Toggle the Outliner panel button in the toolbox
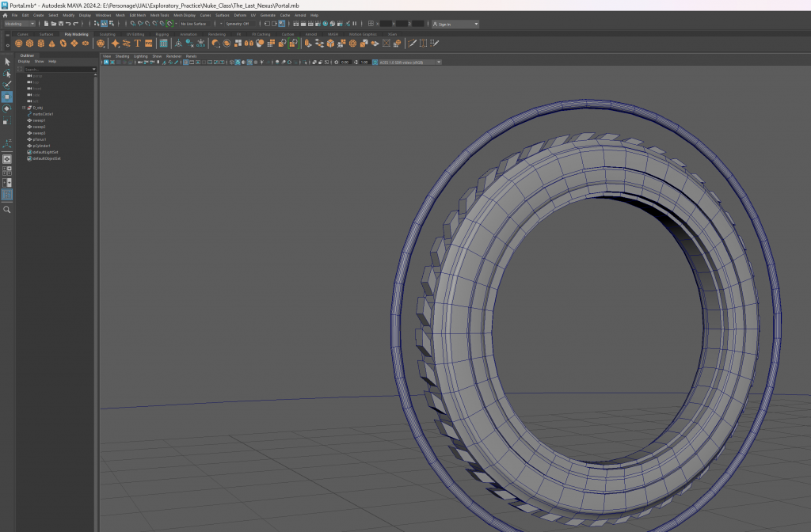The height and width of the screenshot is (532, 811). point(6,195)
